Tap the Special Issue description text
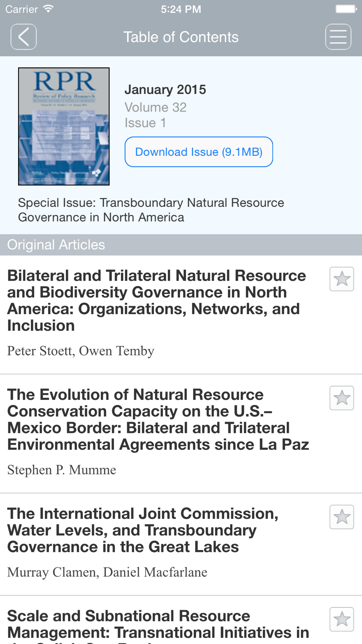This screenshot has height=644, width=362. tap(151, 210)
